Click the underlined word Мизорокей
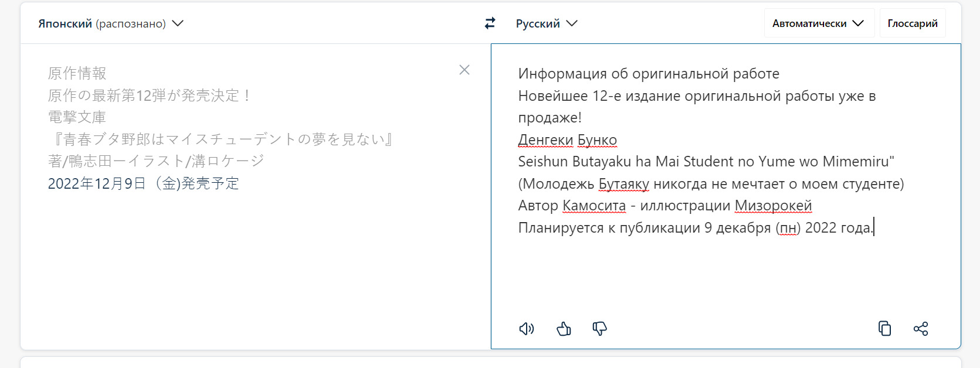Image resolution: width=980 pixels, height=368 pixels. pyautogui.click(x=773, y=206)
